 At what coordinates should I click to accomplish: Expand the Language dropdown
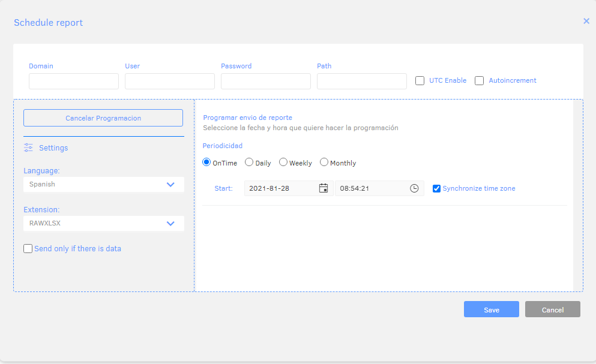pyautogui.click(x=104, y=184)
